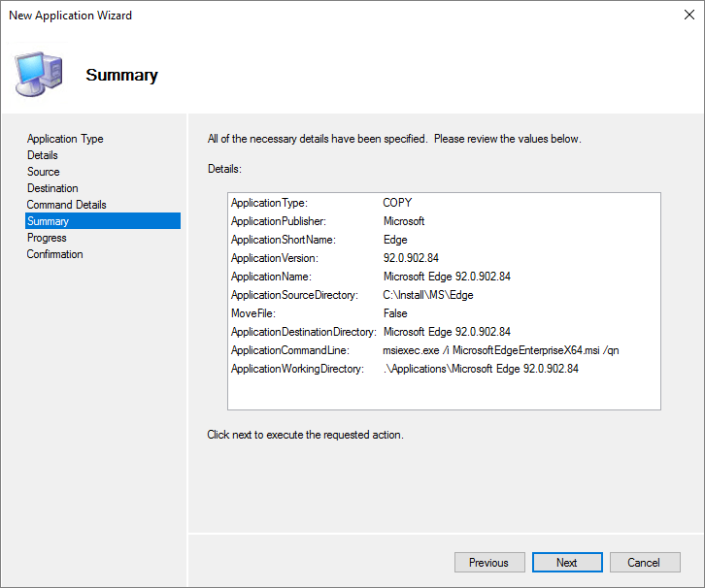Open the Source step in sidebar
Screen dimensions: 705x588
point(44,172)
